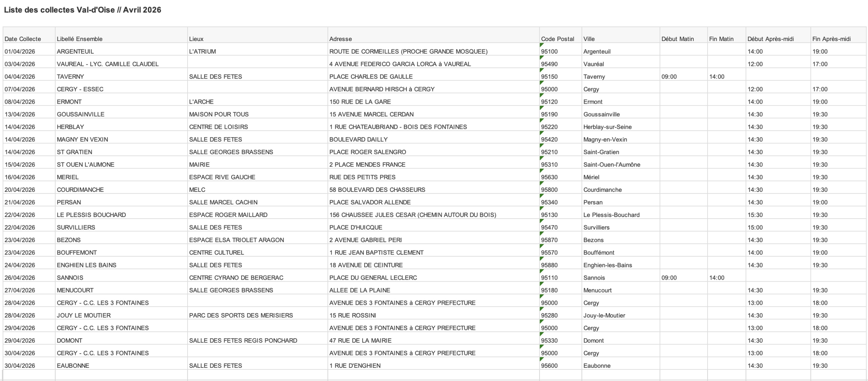Click the title 'Liste des collectes Val-d'Oise'
The width and height of the screenshot is (868, 381).
pyautogui.click(x=82, y=10)
